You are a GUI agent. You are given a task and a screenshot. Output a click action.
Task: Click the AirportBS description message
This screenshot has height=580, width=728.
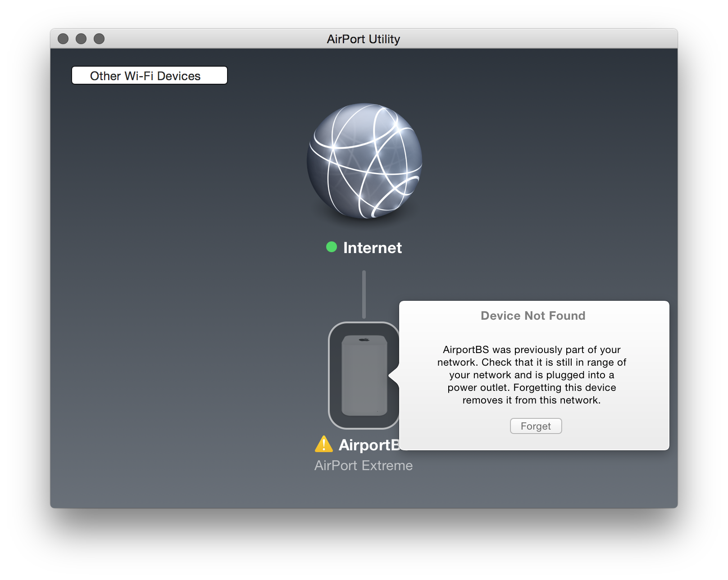532,375
